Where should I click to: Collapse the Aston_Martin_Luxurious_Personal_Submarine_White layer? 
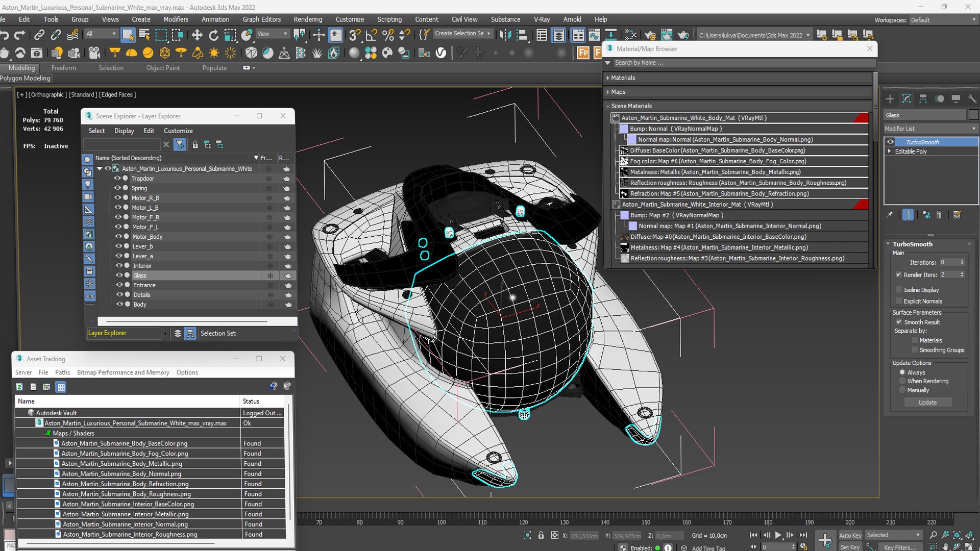click(x=100, y=168)
